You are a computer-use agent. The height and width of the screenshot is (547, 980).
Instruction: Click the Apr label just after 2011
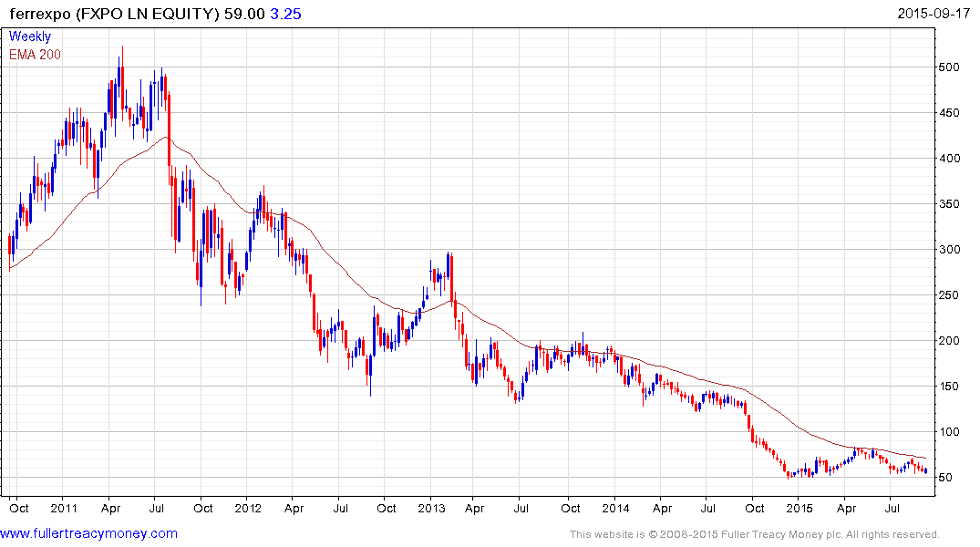(110, 508)
